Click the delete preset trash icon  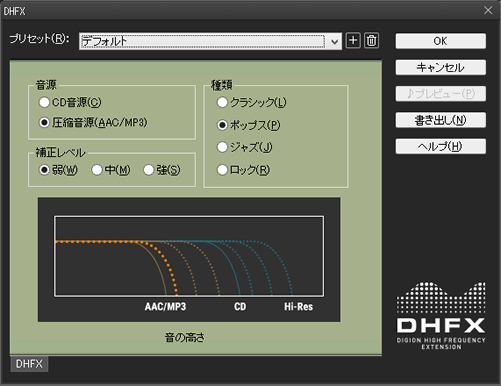[371, 41]
